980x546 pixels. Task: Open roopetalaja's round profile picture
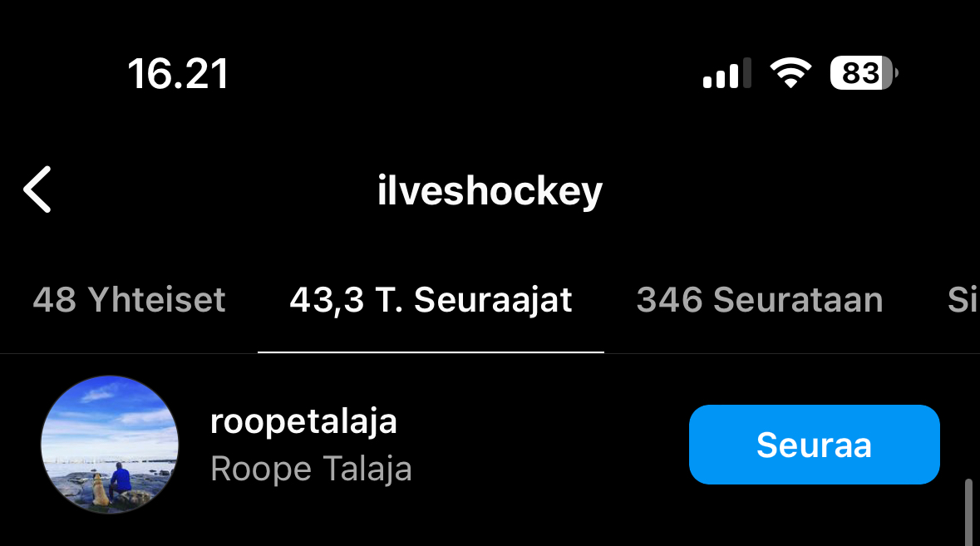tap(110, 445)
